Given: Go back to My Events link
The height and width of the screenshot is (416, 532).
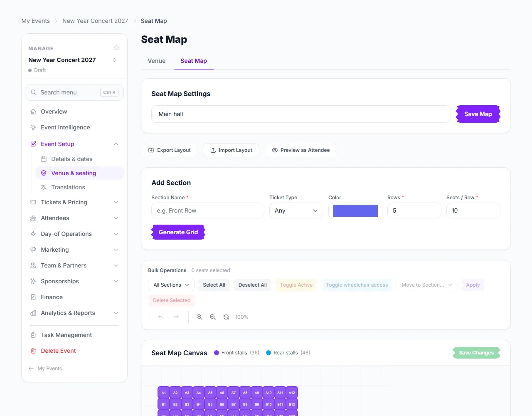Looking at the screenshot, I should click(x=45, y=369).
